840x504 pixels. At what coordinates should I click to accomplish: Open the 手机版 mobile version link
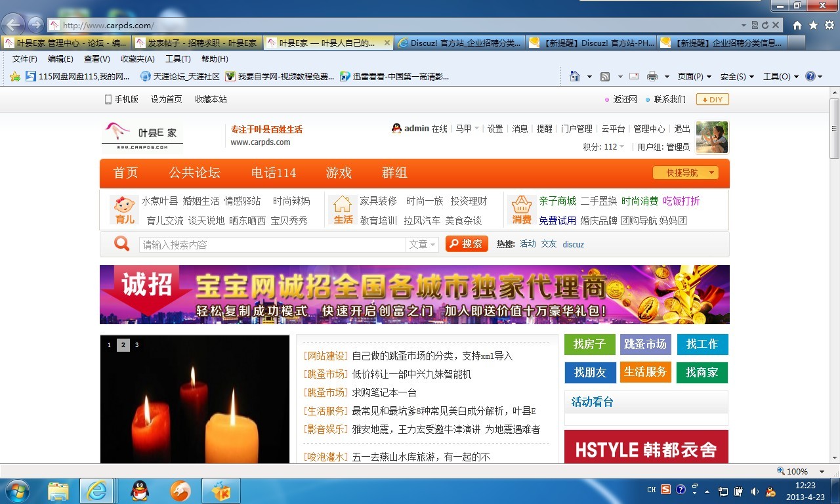[x=121, y=99]
